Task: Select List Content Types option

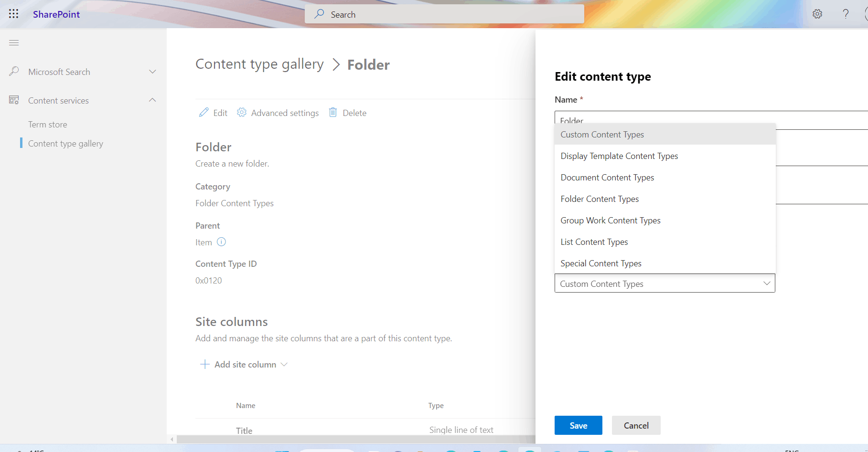Action: (665, 242)
